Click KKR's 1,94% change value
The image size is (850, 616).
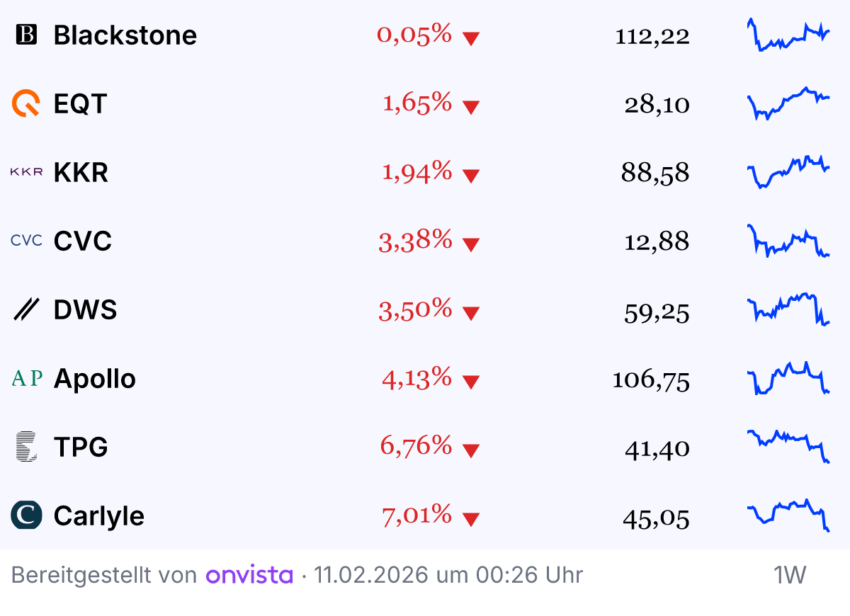coord(417,171)
